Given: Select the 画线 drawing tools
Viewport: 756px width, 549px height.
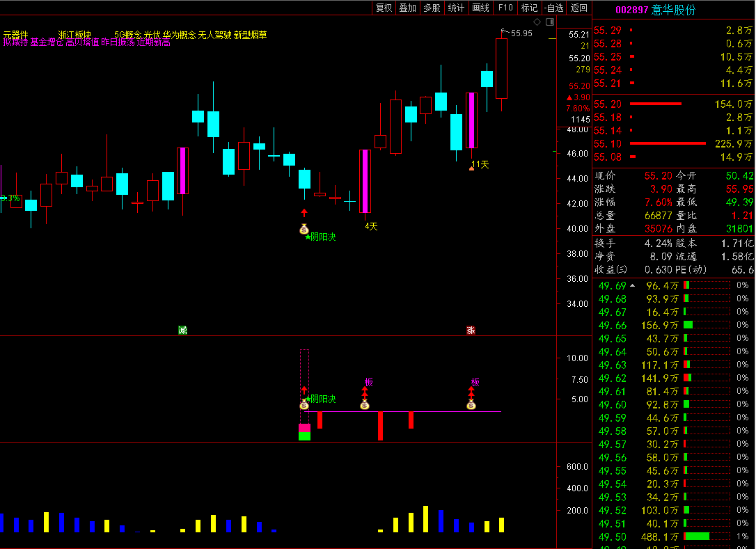Looking at the screenshot, I should 481,8.
